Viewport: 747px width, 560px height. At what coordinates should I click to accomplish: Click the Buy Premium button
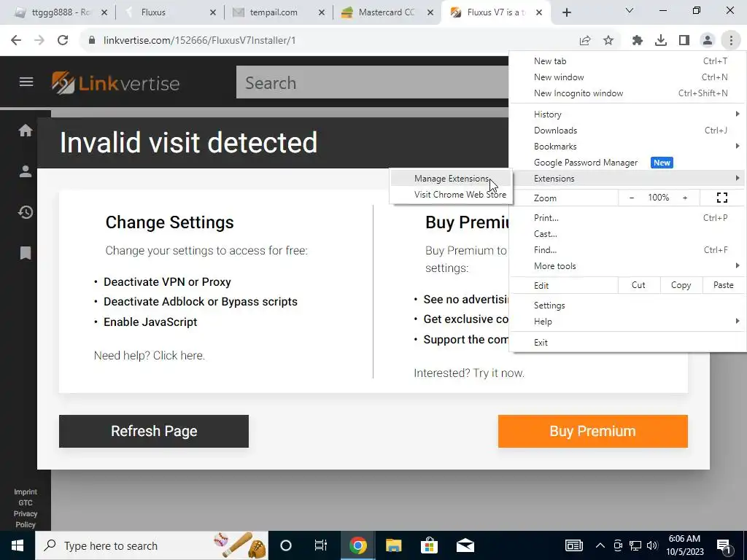(592, 431)
